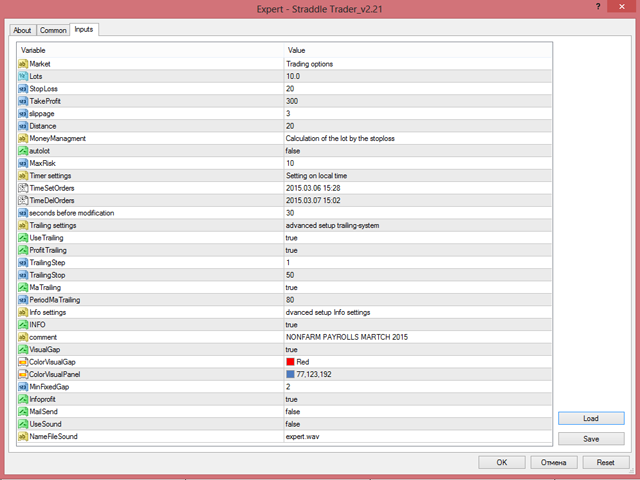Click the integer icon beside PeriodMaTrailing
This screenshot has height=480, width=640.
(x=23, y=300)
